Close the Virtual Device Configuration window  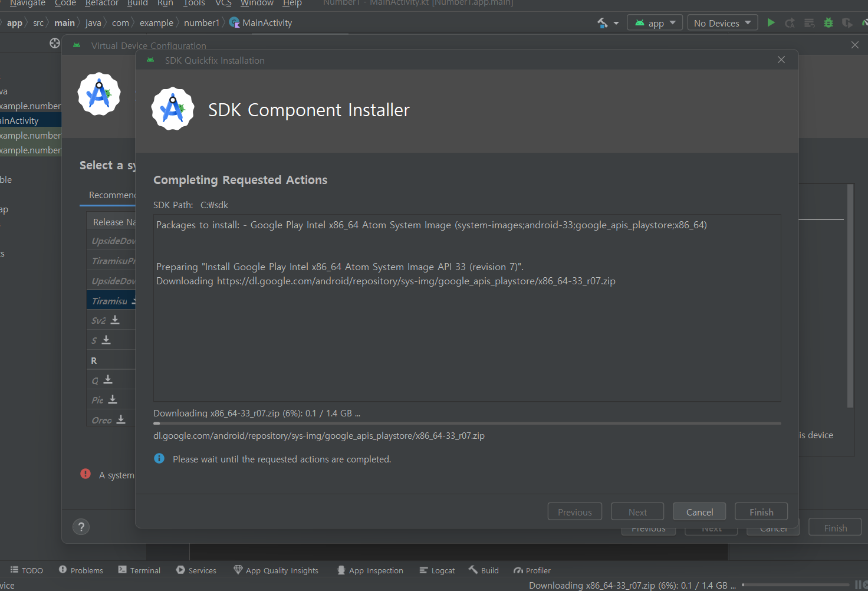tap(855, 45)
